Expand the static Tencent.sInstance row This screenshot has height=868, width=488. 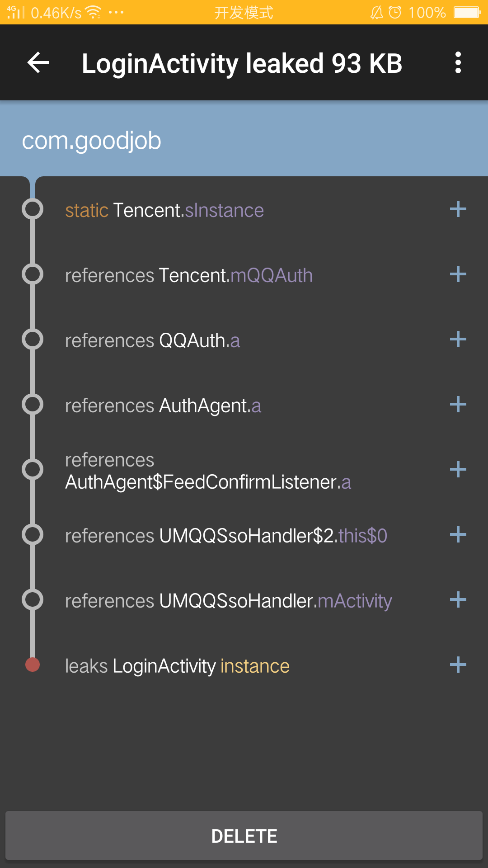[458, 209]
